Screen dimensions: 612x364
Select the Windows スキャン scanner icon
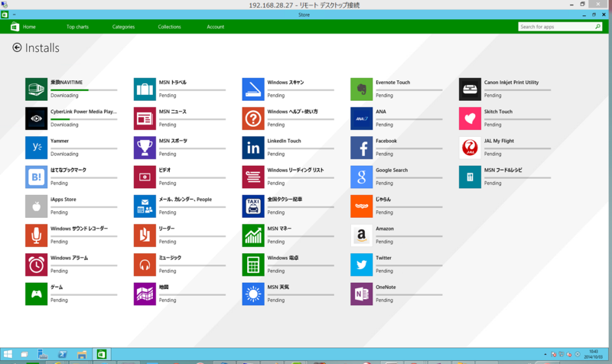point(253,89)
